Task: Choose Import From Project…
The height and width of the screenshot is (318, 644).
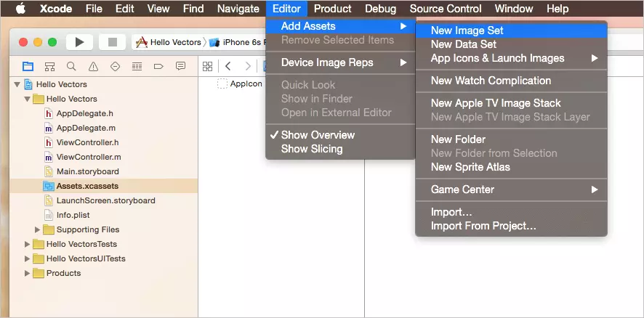Action: coord(511,226)
